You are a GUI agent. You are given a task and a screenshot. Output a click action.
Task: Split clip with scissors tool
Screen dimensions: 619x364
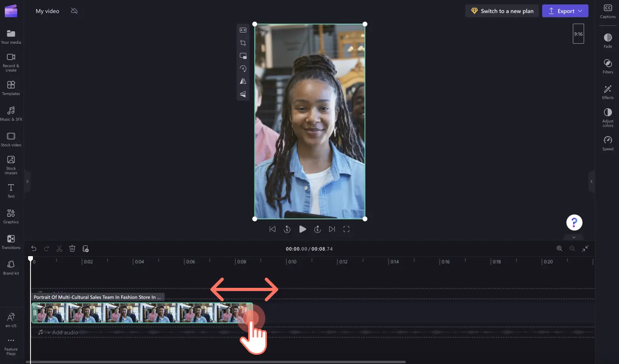(59, 249)
